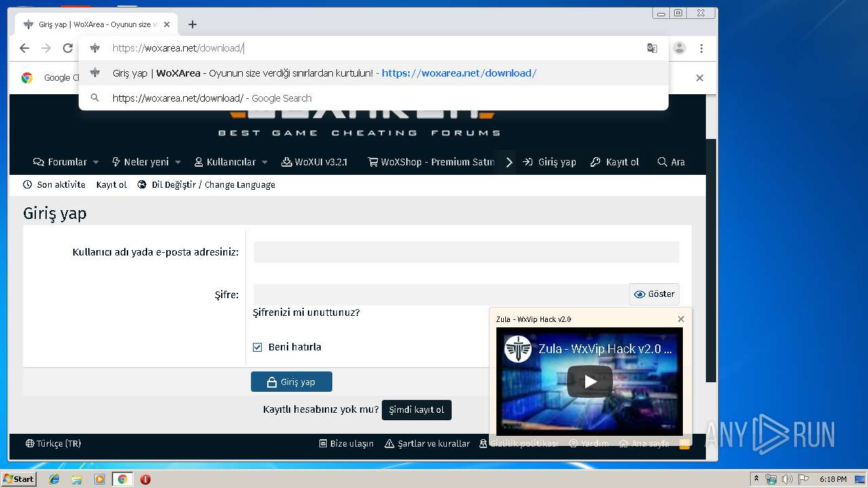868x488 pixels.
Task: Open the Şartlar ve kurallar footer link
Action: click(x=427, y=444)
